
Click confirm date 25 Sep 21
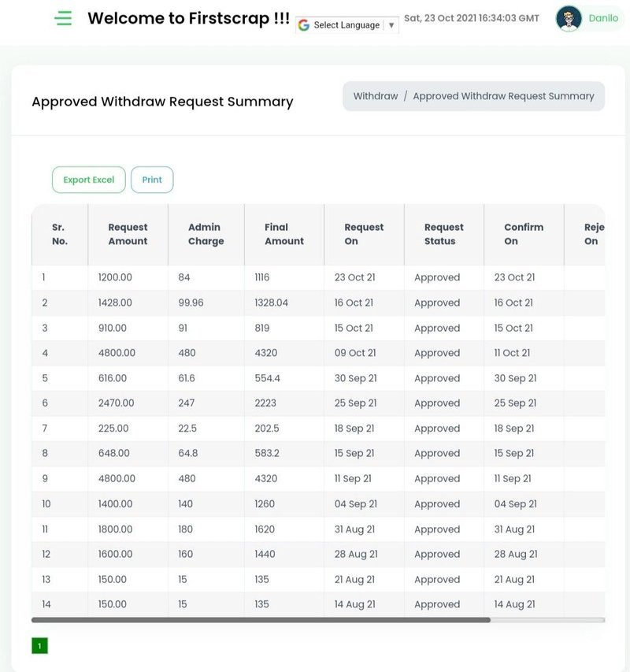[x=515, y=403]
